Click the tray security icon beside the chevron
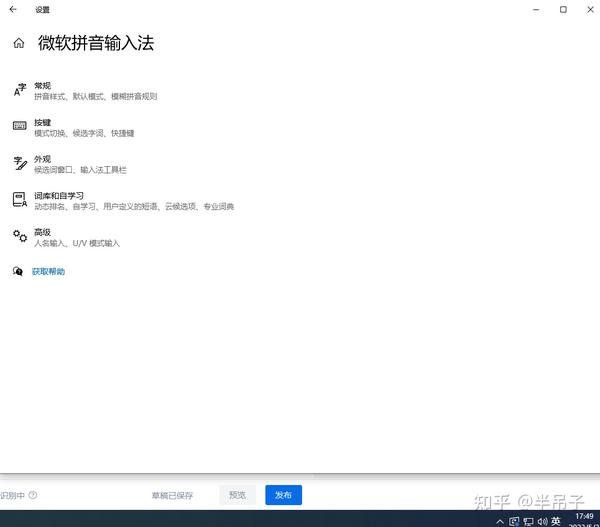The width and height of the screenshot is (600, 527). tap(514, 521)
